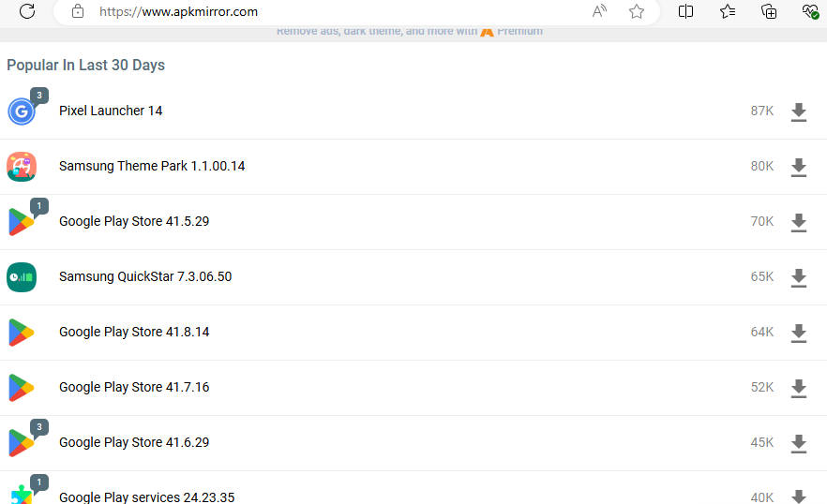Click the 64K download count
Screen dimensions: 827x504
(762, 333)
